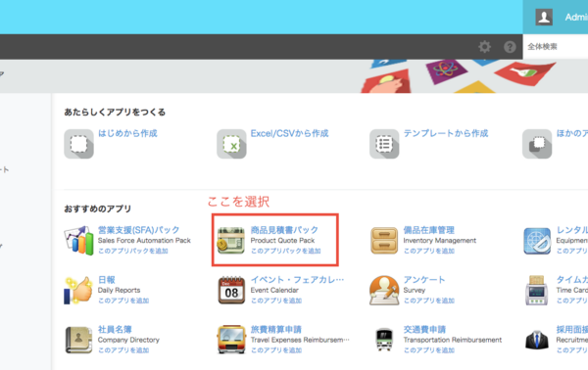Click このアプリパックを追加 under 商品見積書パック

pyautogui.click(x=286, y=251)
